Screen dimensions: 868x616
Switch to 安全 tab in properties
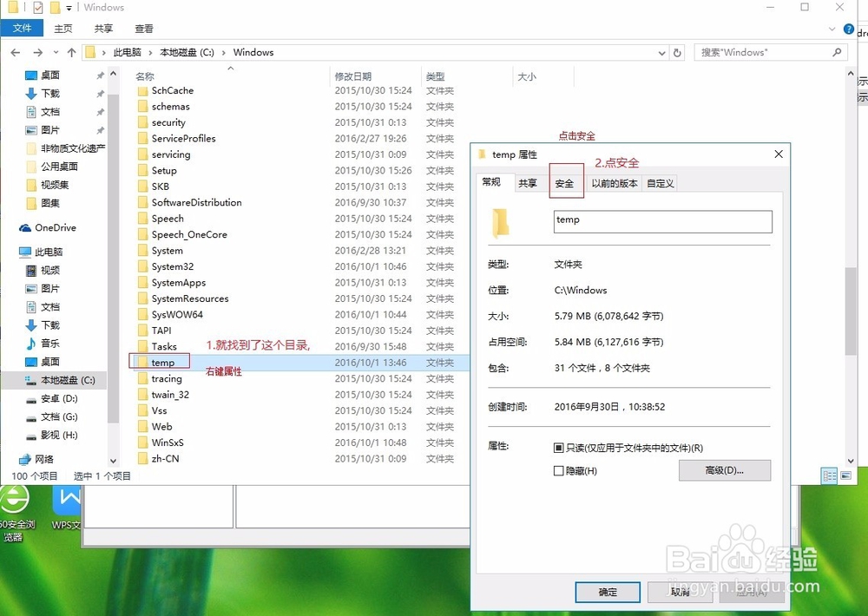pyautogui.click(x=565, y=183)
